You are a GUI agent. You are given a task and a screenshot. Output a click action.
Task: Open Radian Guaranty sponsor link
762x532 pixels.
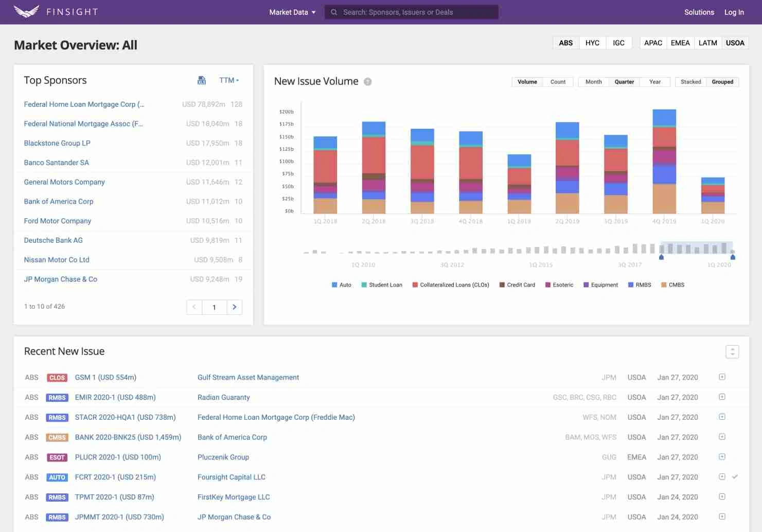coord(224,397)
